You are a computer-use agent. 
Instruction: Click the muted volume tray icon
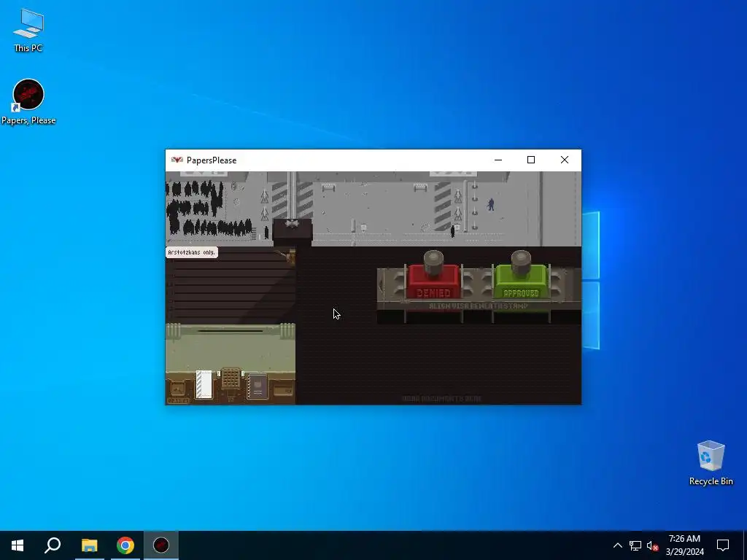652,545
